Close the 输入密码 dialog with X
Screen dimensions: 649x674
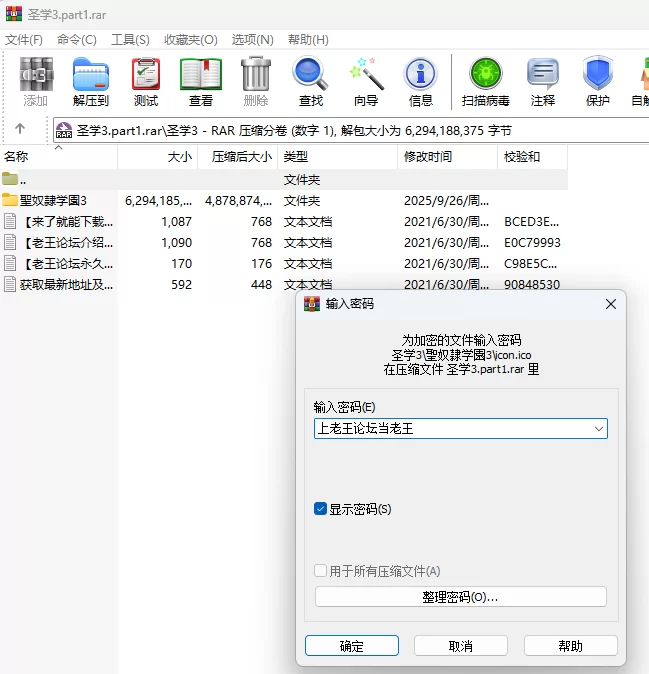point(611,304)
